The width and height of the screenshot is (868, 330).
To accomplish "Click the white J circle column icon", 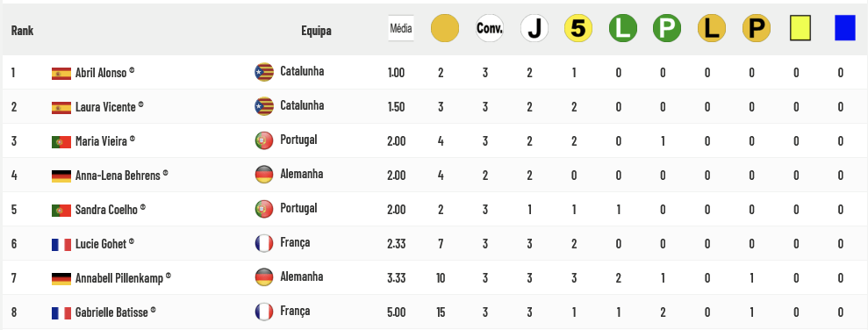I will tap(534, 28).
